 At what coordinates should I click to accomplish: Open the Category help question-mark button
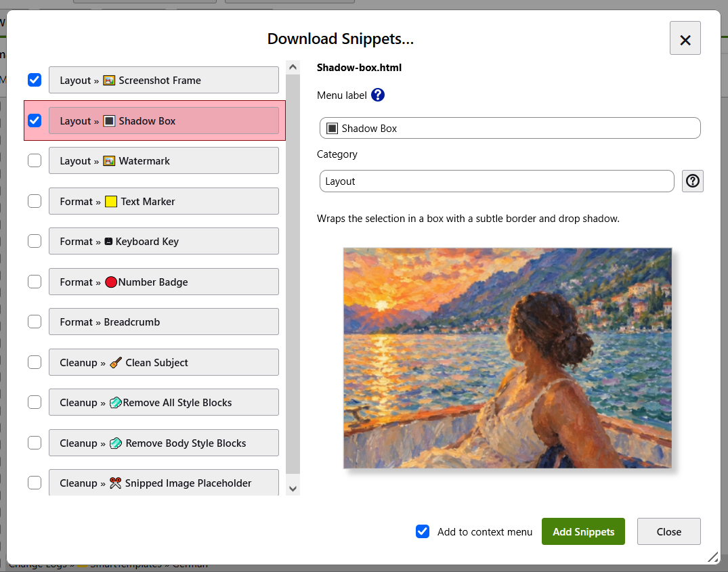click(x=692, y=181)
